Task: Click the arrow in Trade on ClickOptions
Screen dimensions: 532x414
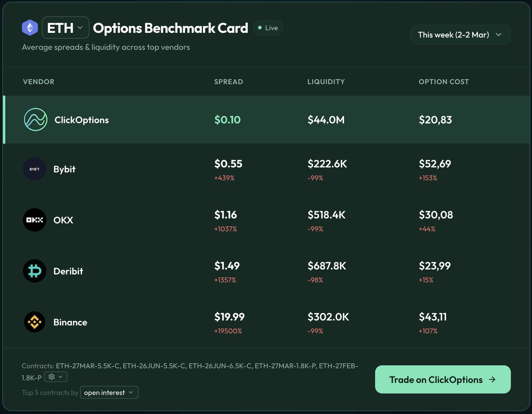Action: (492, 379)
